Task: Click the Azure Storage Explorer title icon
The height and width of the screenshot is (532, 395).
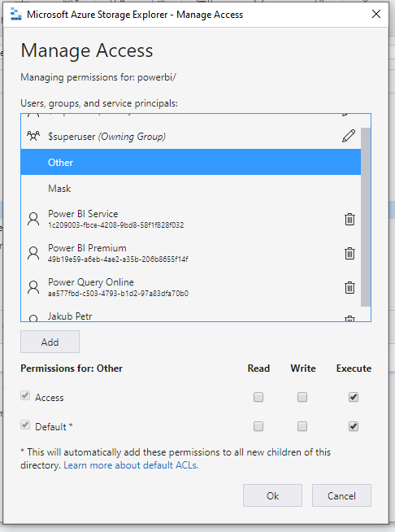Action: (16, 15)
